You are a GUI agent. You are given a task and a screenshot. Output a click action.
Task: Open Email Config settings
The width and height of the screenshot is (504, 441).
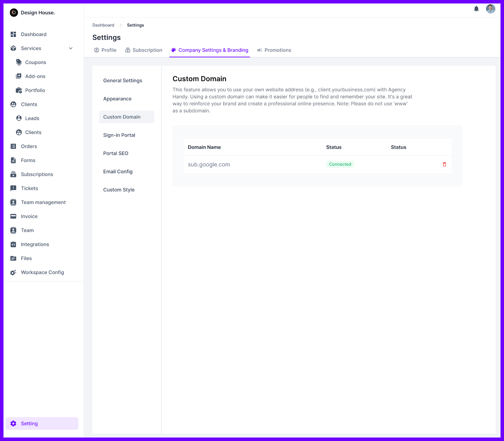pos(118,171)
